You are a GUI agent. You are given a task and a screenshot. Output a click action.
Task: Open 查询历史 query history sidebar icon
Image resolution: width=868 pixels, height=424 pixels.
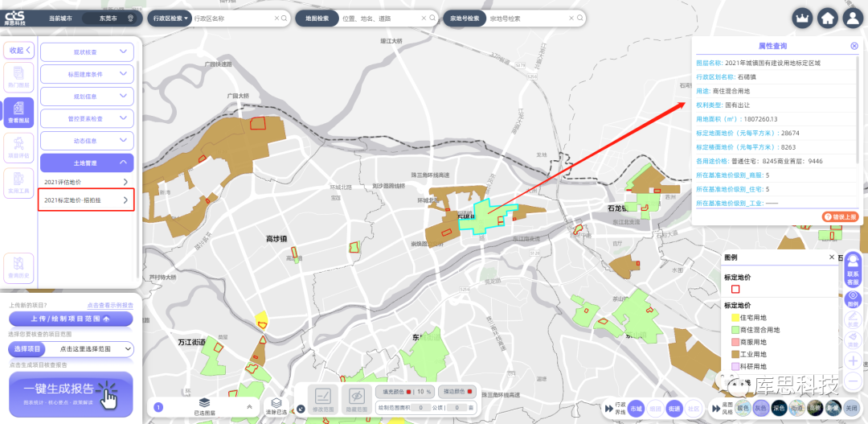[18, 268]
